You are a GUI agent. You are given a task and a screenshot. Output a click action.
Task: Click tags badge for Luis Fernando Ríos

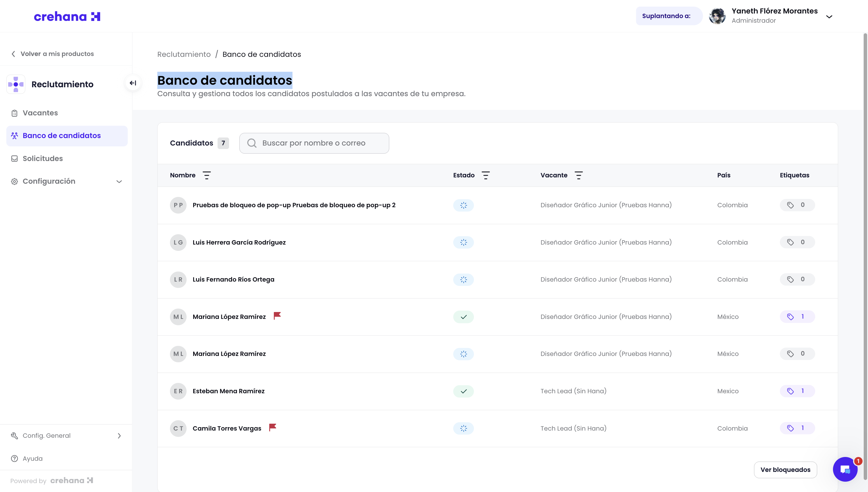pos(797,280)
